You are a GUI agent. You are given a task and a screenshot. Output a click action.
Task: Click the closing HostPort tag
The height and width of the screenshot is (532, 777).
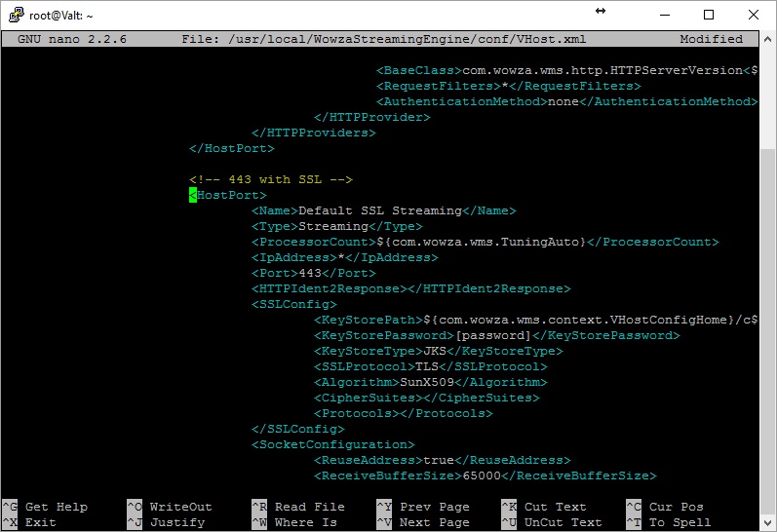pos(232,148)
